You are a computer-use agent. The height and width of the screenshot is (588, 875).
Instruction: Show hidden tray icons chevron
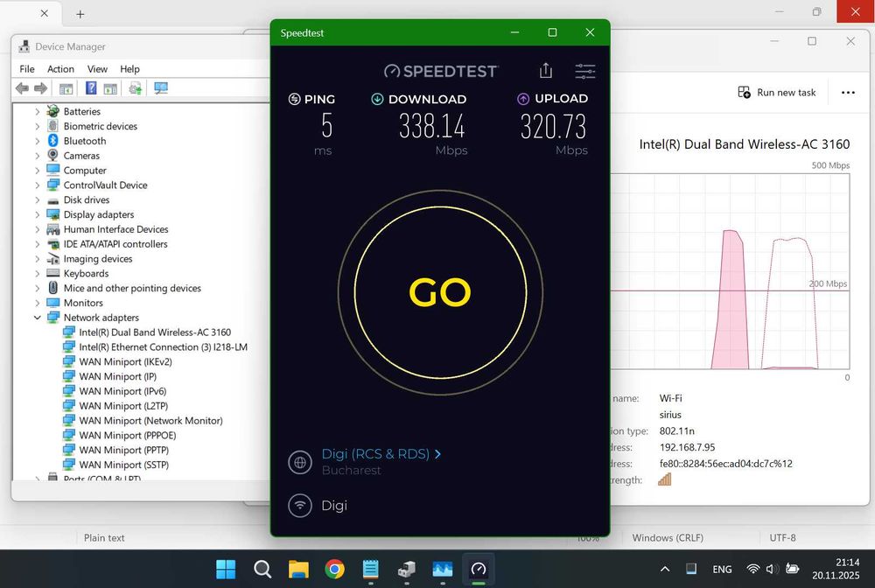(x=665, y=569)
